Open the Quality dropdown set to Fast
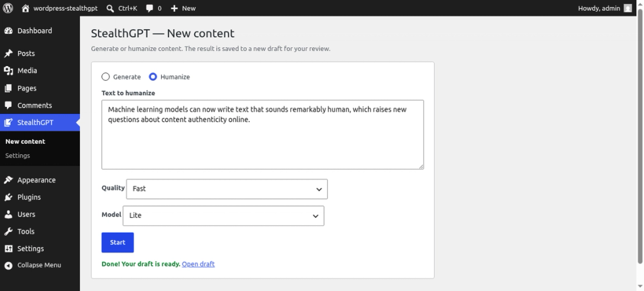The height and width of the screenshot is (291, 644). click(226, 189)
